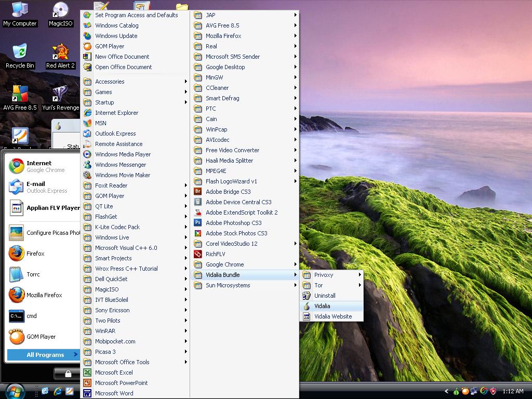Screen dimensions: 532x399
Task: Click the lock button in the Start menu
Action: click(68, 374)
